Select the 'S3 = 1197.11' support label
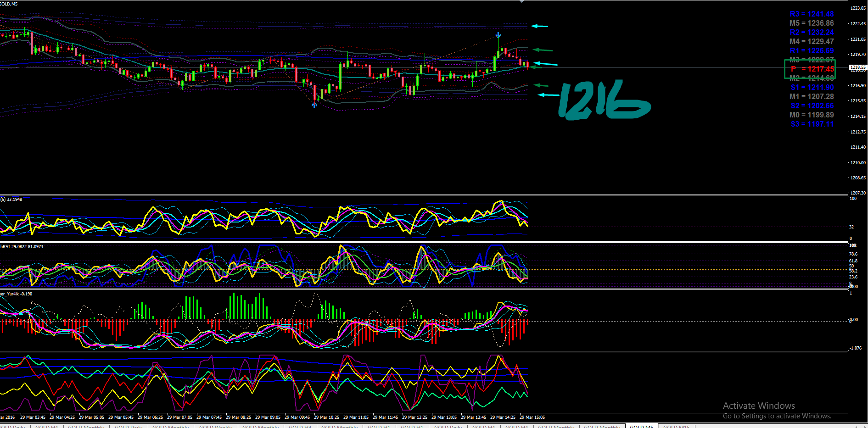 pyautogui.click(x=812, y=124)
